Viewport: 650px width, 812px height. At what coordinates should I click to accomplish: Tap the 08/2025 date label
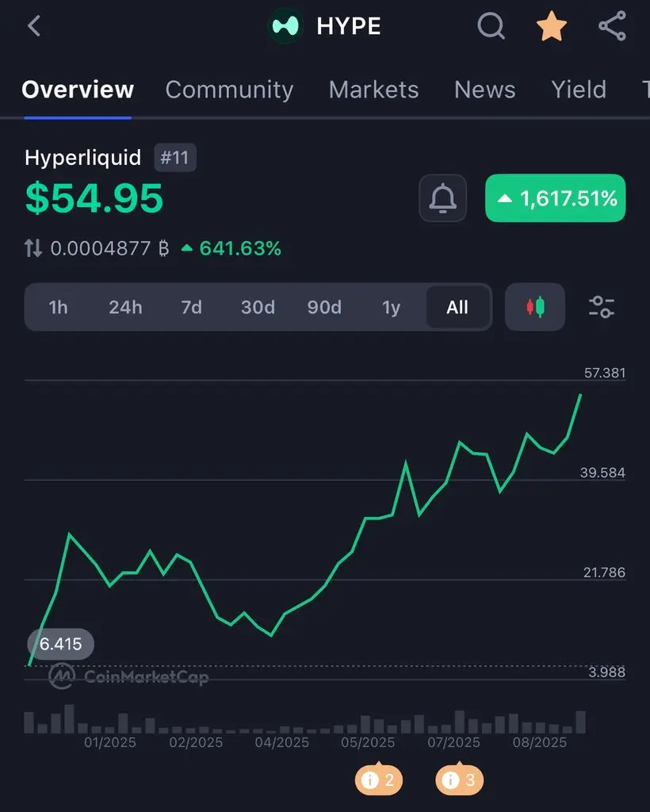[x=539, y=742]
